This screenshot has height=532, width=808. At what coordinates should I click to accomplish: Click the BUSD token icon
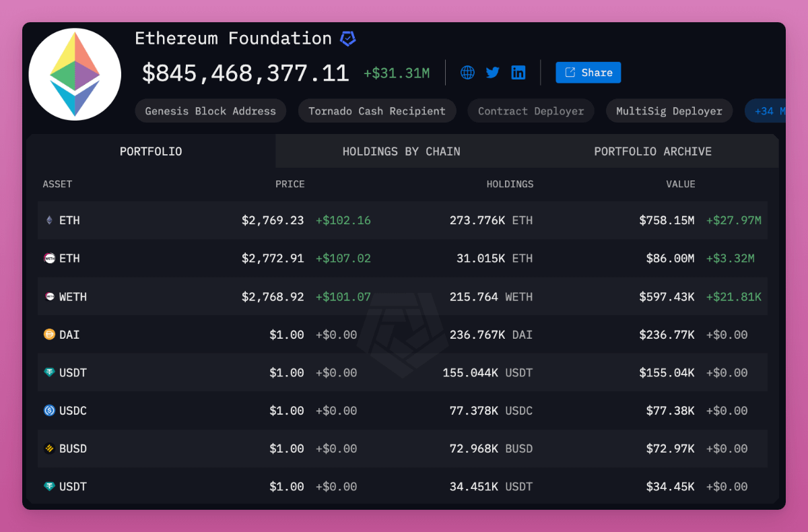(x=49, y=448)
